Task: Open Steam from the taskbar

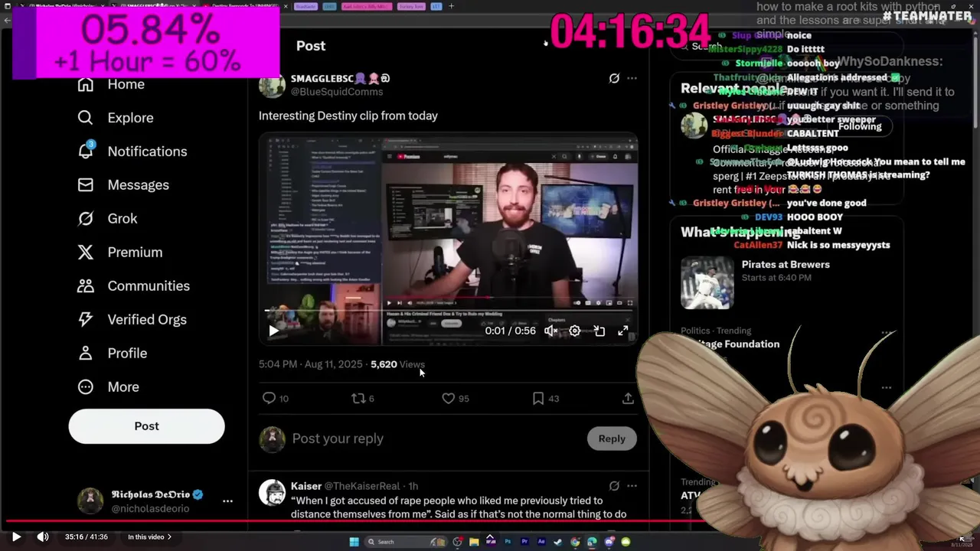Action: coord(558,542)
